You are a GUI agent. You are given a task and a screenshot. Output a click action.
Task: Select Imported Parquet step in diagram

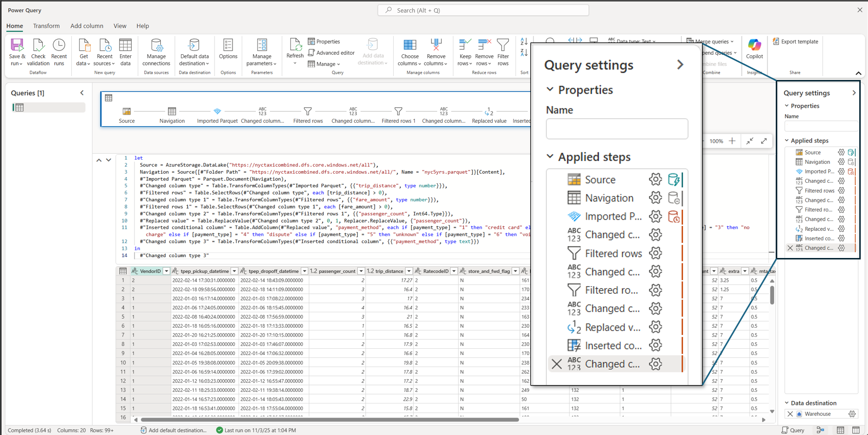coord(217,115)
